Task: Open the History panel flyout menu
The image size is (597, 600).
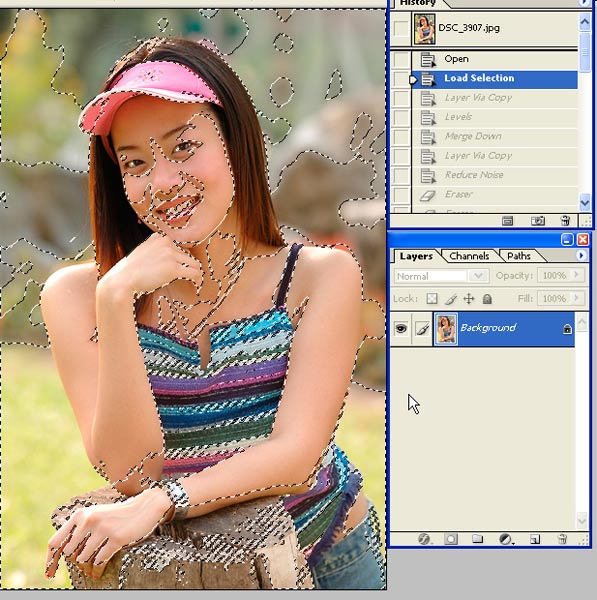Action: (584, 2)
